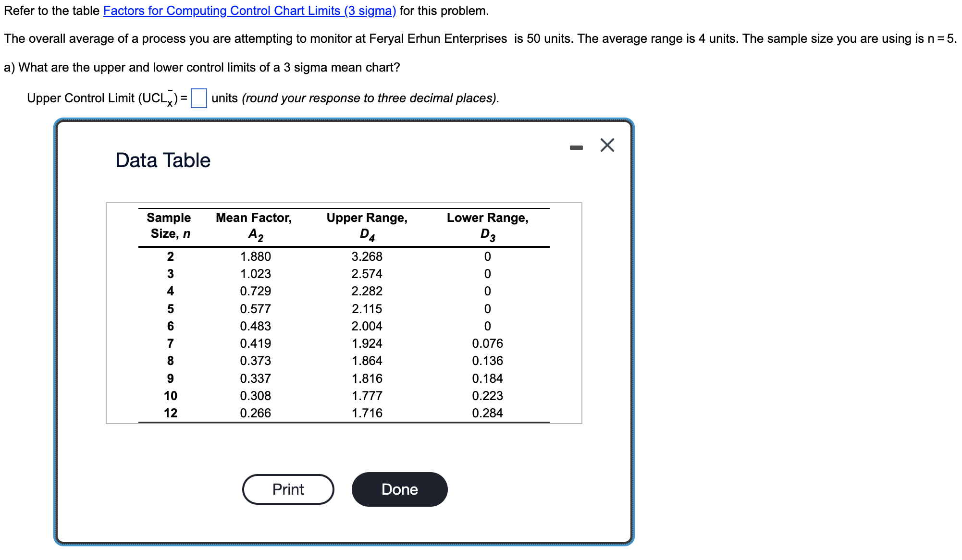The image size is (962, 560).
Task: Click the Data Table title
Action: (162, 159)
